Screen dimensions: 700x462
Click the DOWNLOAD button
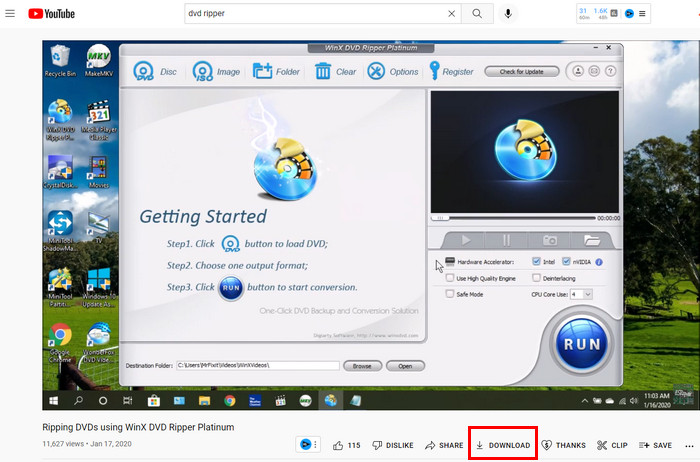coord(503,445)
